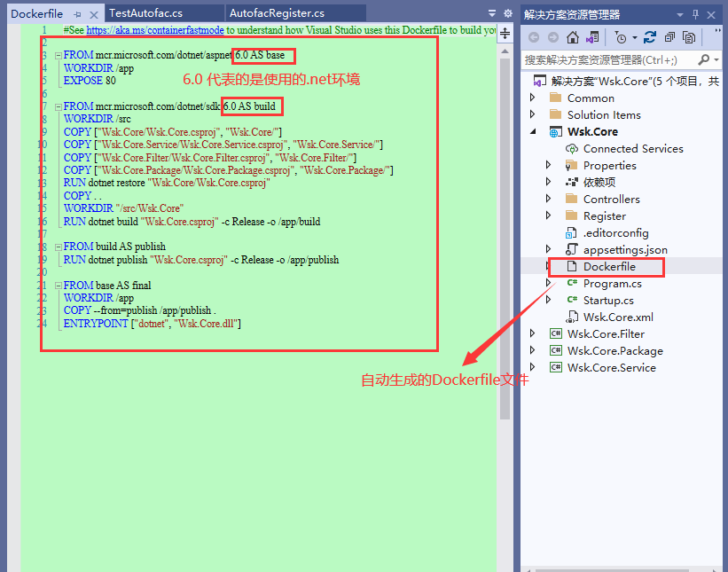Expand the Program.cs node

548,283
